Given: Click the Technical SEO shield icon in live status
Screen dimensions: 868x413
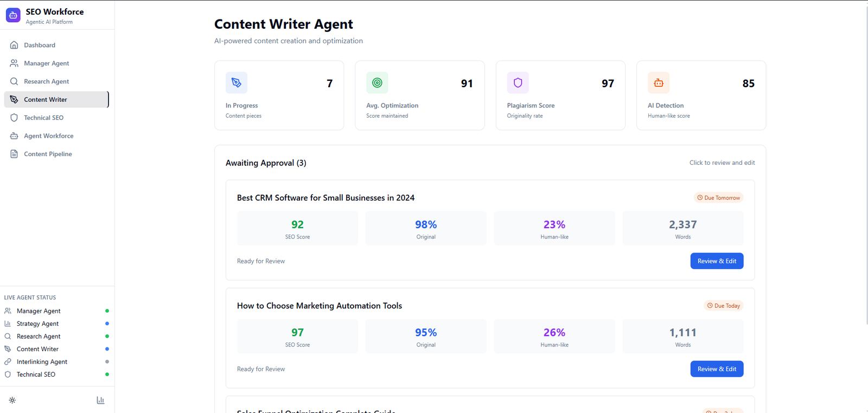Looking at the screenshot, I should click(x=8, y=375).
